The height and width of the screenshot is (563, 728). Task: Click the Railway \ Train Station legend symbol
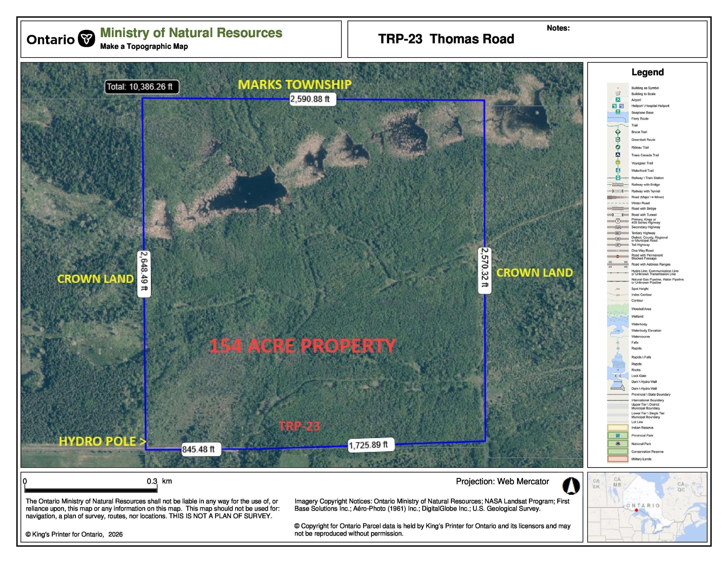tap(618, 178)
